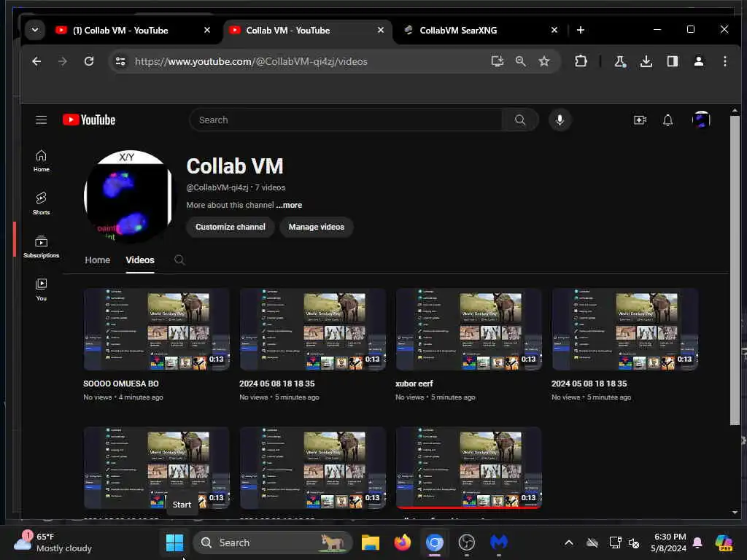Open the Create video icon
The image size is (747, 560).
click(x=640, y=120)
